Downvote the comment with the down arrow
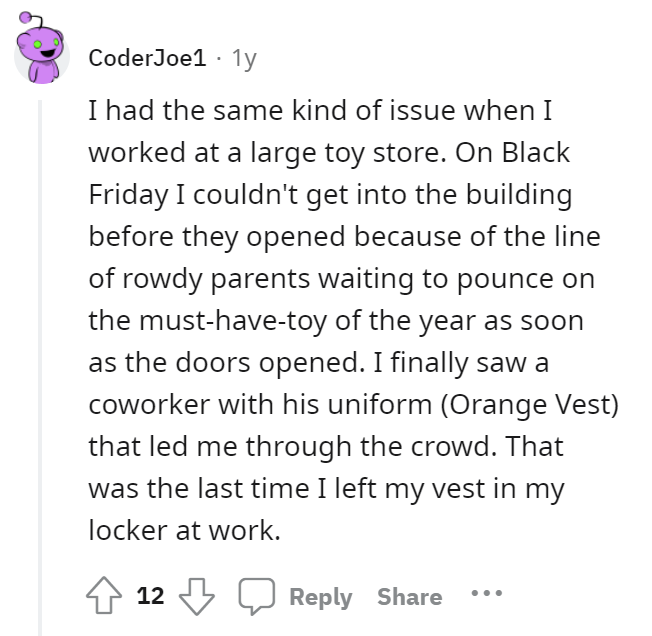652x636 pixels. coord(195,597)
